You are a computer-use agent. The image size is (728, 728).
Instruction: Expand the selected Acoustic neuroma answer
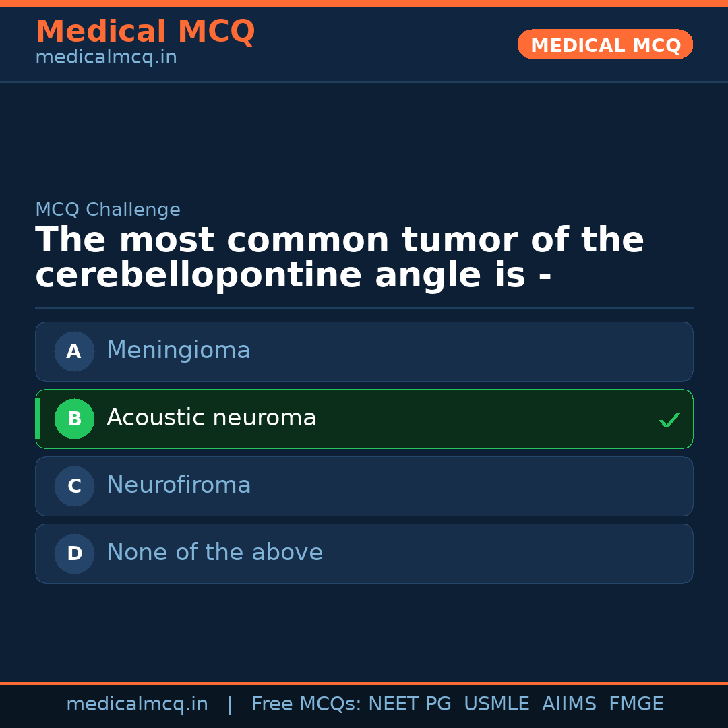[x=364, y=419]
